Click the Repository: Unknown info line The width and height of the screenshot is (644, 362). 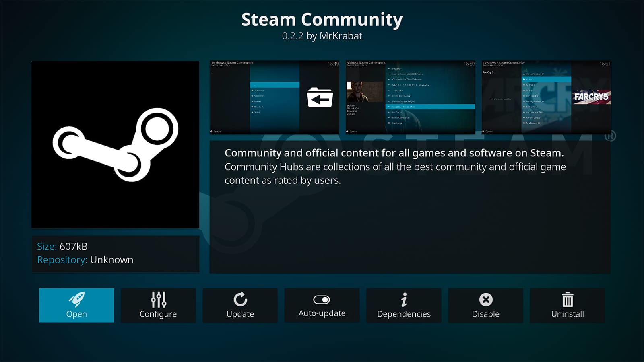[x=85, y=260]
